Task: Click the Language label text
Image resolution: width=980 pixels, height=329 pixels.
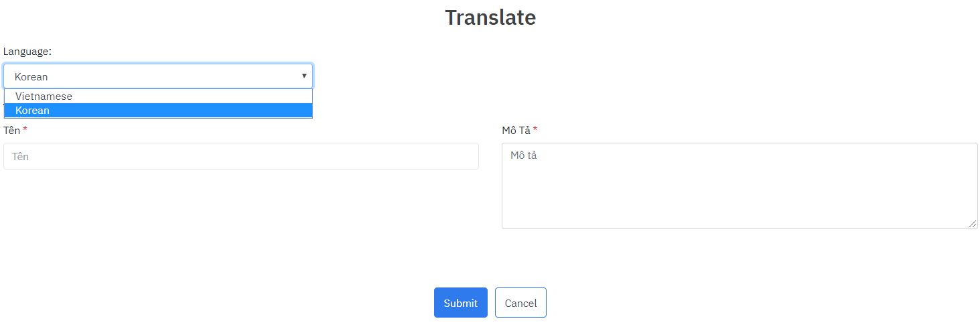Action: (27, 51)
